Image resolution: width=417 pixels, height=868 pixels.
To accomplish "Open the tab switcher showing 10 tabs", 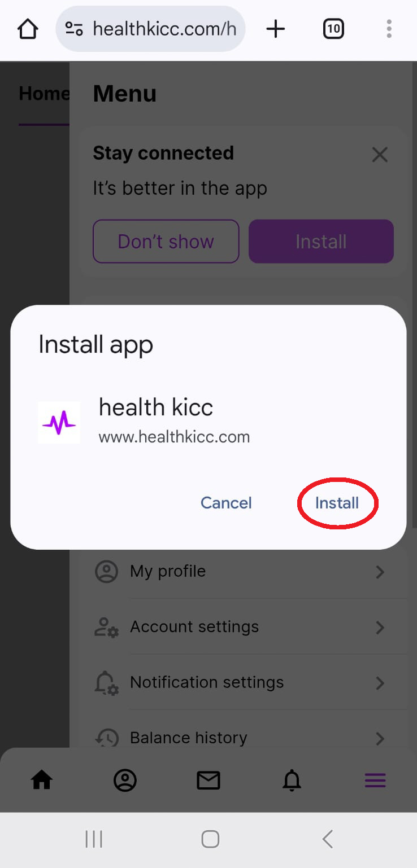I will coord(333,29).
